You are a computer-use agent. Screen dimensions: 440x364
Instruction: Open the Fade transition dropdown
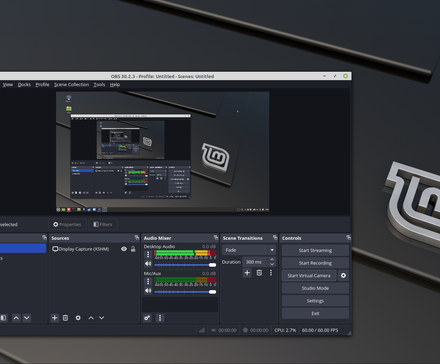coord(249,250)
